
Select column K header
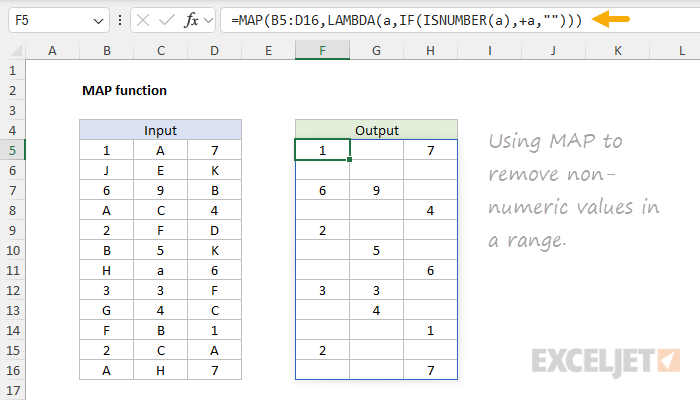pyautogui.click(x=618, y=50)
